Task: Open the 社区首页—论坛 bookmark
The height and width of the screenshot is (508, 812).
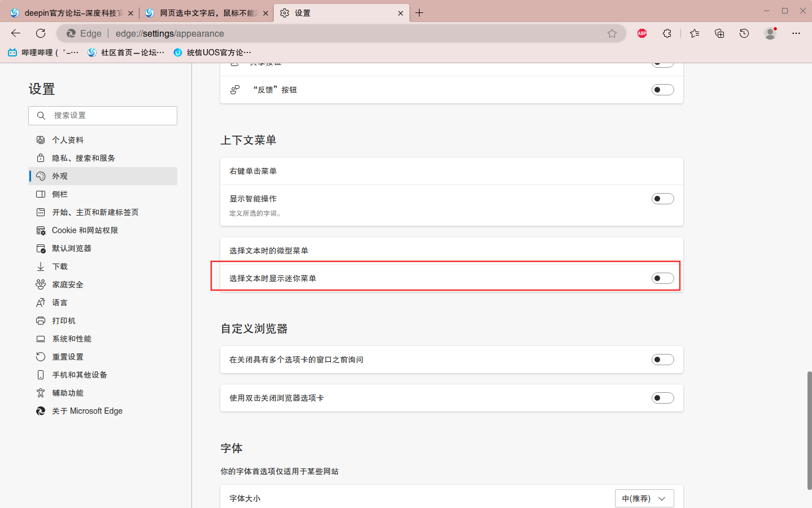Action: 126,52
